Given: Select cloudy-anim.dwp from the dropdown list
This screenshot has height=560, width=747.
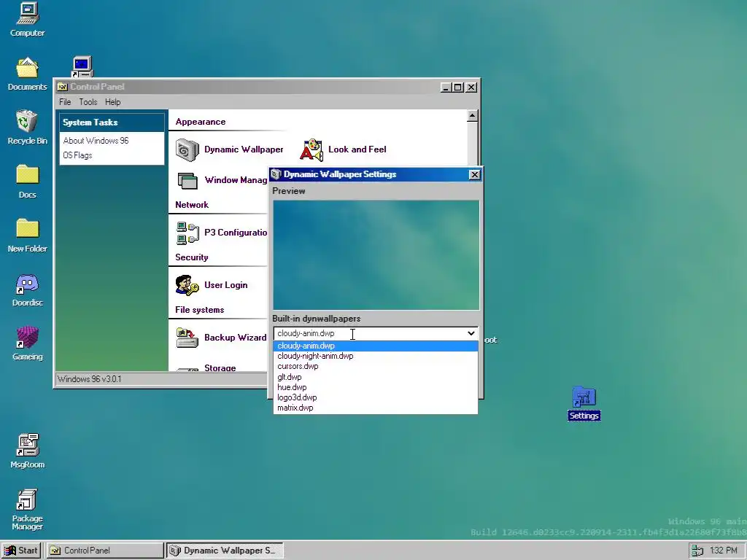Looking at the screenshot, I should (376, 346).
